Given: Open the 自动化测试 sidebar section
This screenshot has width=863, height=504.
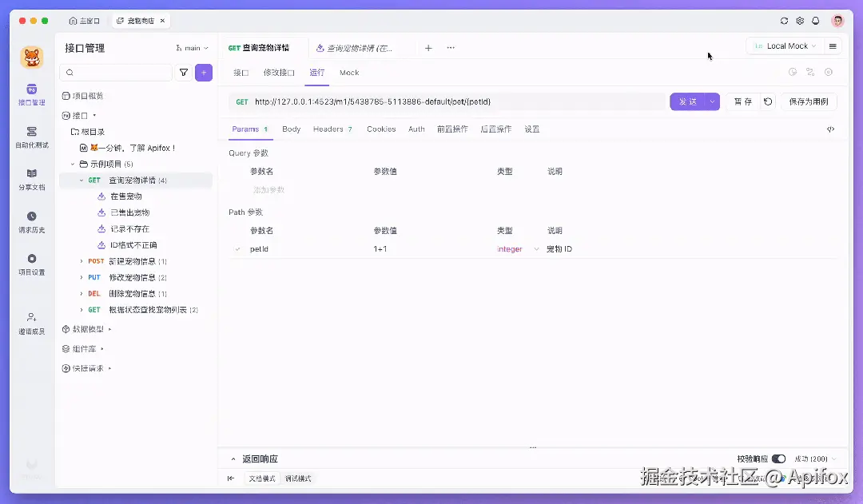Looking at the screenshot, I should (31, 137).
